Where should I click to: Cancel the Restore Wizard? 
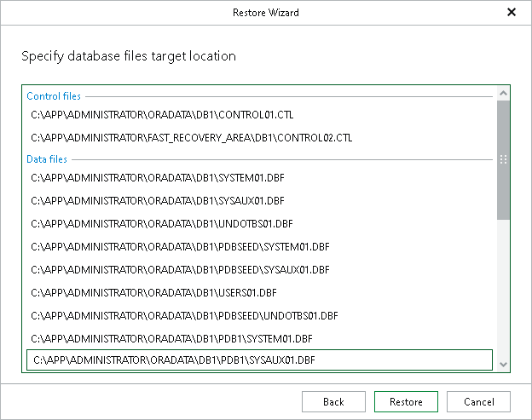click(x=478, y=402)
